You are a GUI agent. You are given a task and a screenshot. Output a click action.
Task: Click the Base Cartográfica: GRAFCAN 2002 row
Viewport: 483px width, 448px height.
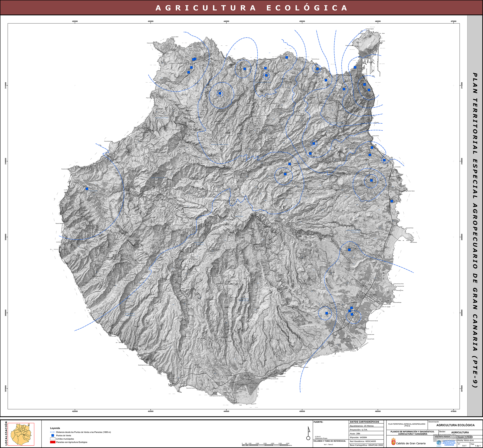point(366,445)
